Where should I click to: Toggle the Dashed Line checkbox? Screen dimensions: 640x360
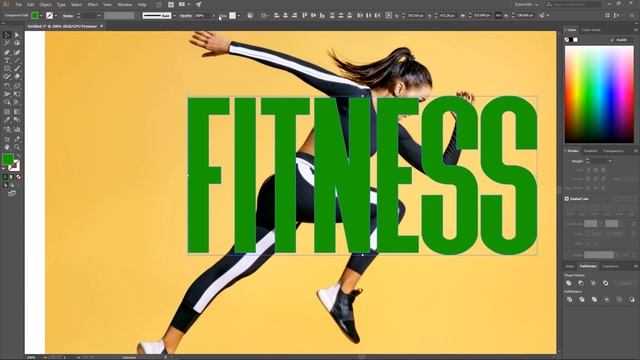tap(567, 199)
